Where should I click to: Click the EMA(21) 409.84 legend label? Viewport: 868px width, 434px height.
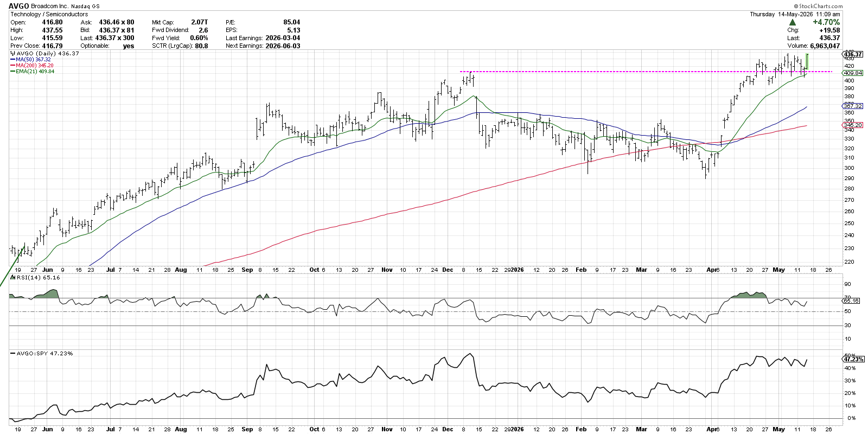coord(35,71)
